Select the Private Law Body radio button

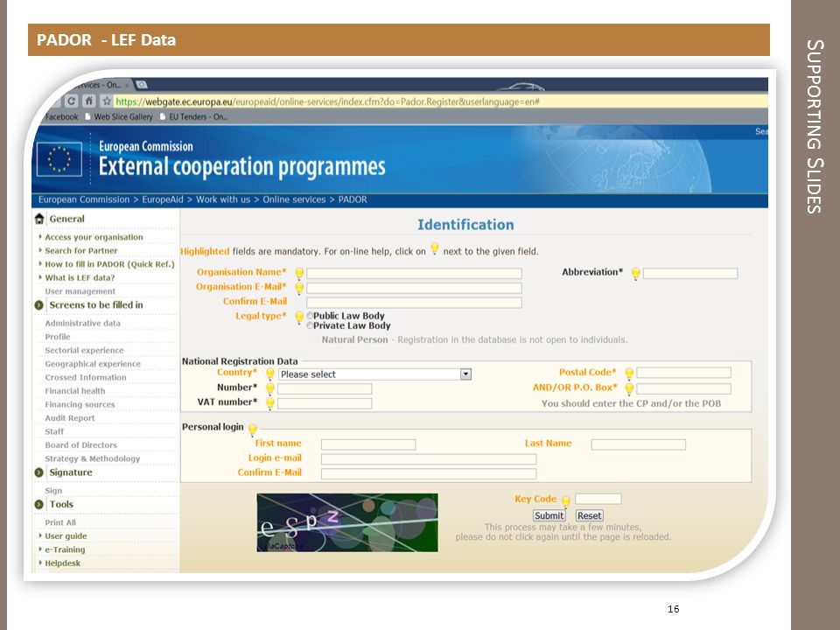tap(310, 325)
